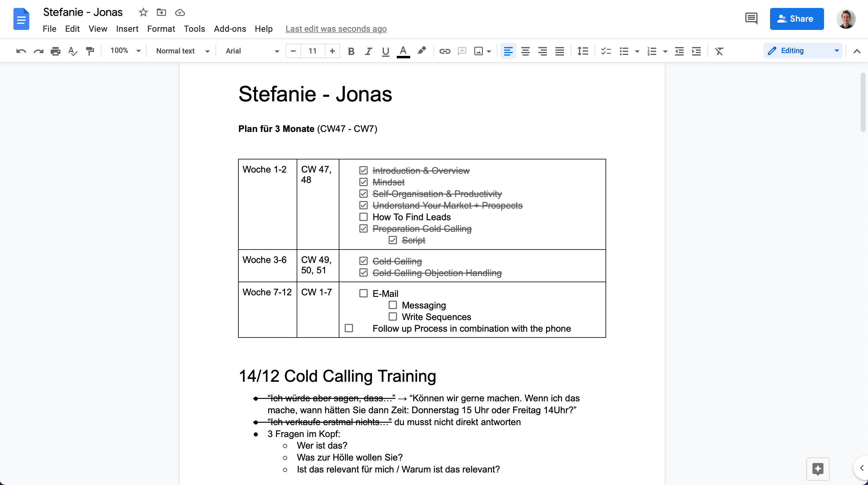Click the blue Share button
868x485 pixels.
(796, 19)
